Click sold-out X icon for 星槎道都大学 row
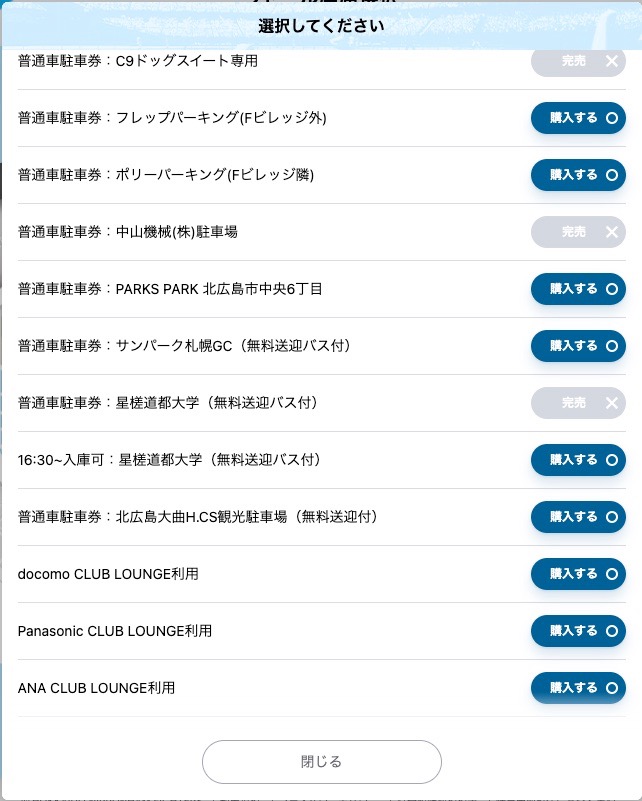Screen dimensions: 642x801 (612, 403)
